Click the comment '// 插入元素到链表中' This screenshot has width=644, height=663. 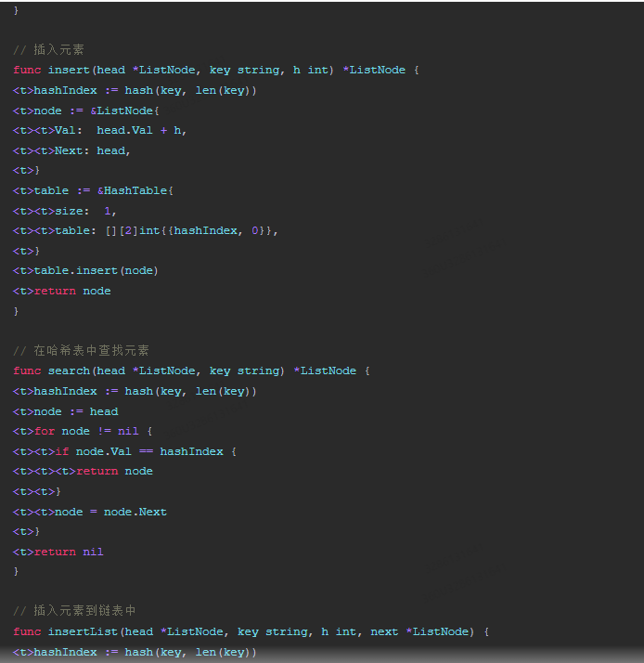point(74,611)
